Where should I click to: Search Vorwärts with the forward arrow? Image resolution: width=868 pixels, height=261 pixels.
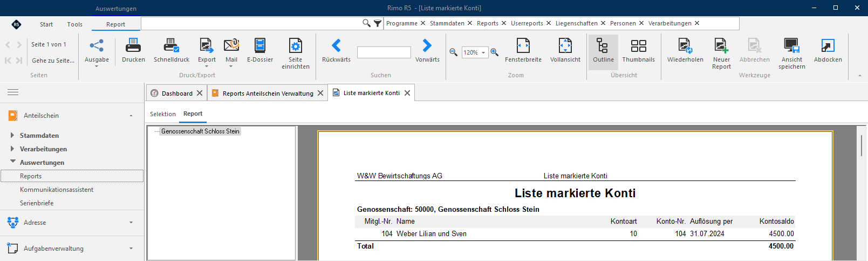click(x=427, y=51)
